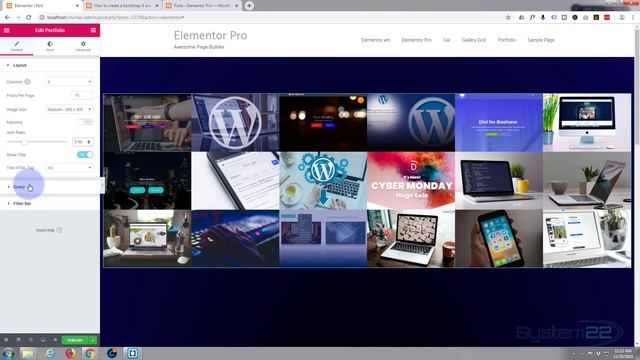Image resolution: width=640 pixels, height=360 pixels.
Task: Toggle the Show Title switch
Action: click(x=85, y=155)
